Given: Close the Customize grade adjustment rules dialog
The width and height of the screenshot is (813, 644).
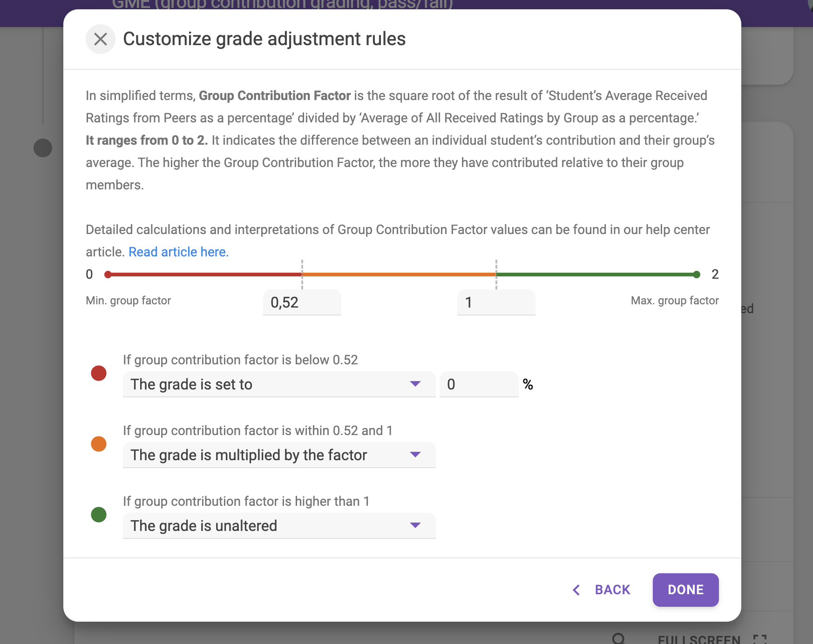Looking at the screenshot, I should [x=100, y=39].
